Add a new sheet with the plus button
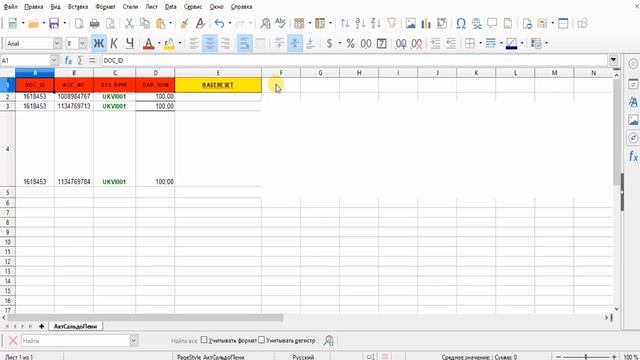The width and height of the screenshot is (640, 360). (x=41, y=327)
